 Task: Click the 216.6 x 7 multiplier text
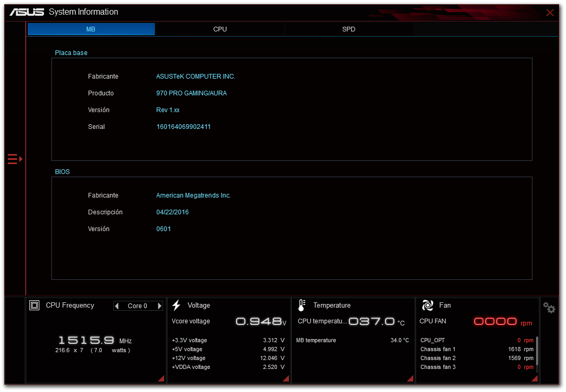(69, 350)
